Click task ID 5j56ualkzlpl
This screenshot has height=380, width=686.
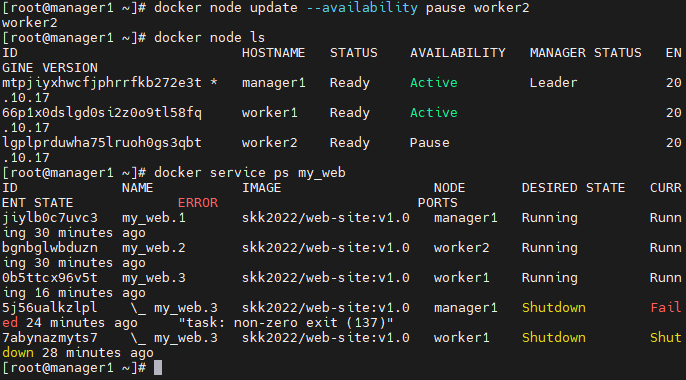pos(50,308)
